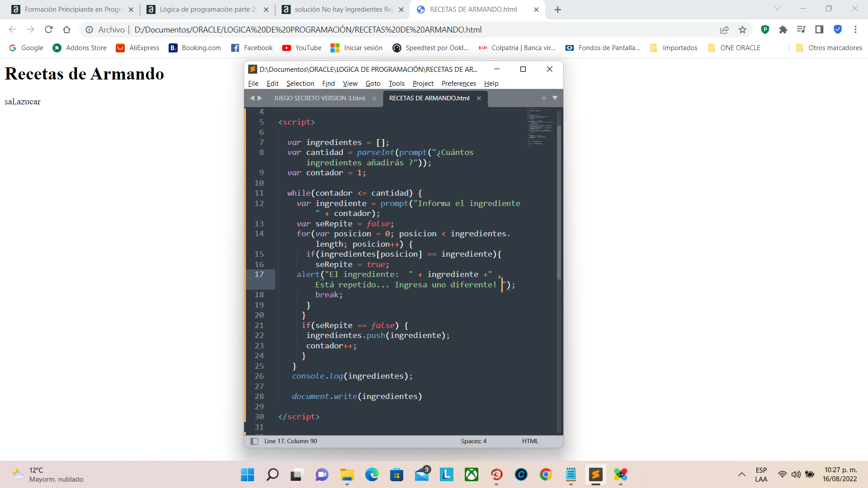
Task: Open AliExpress bookmark
Action: [138, 48]
